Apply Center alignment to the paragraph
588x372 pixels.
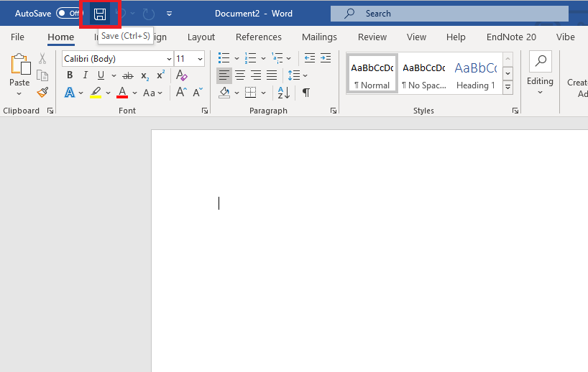[240, 75]
